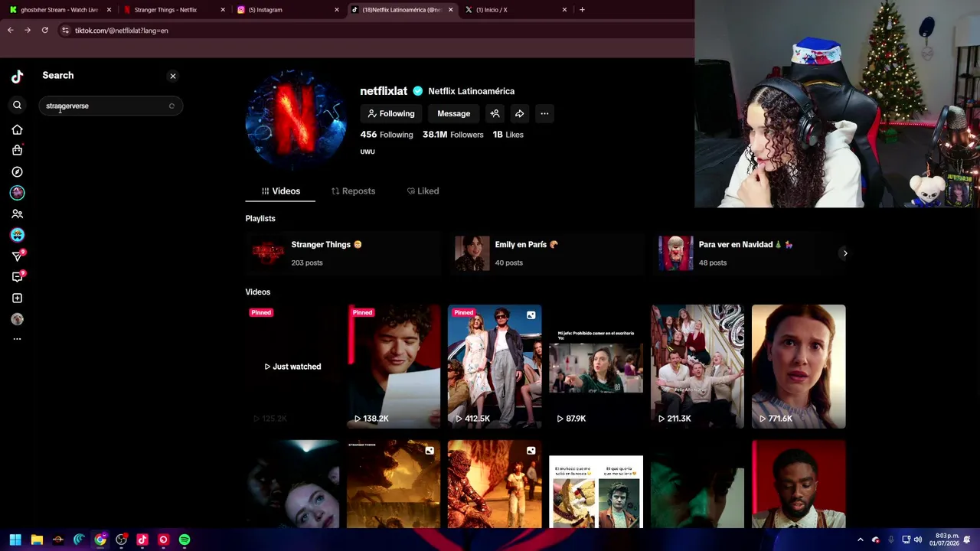Click the 38.1M Followers count

click(x=452, y=135)
